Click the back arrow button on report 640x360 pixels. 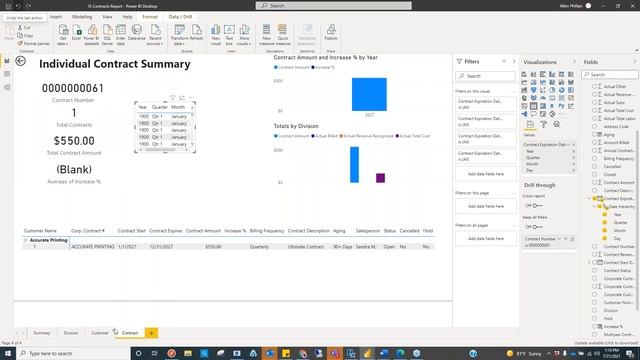pyautogui.click(x=20, y=61)
